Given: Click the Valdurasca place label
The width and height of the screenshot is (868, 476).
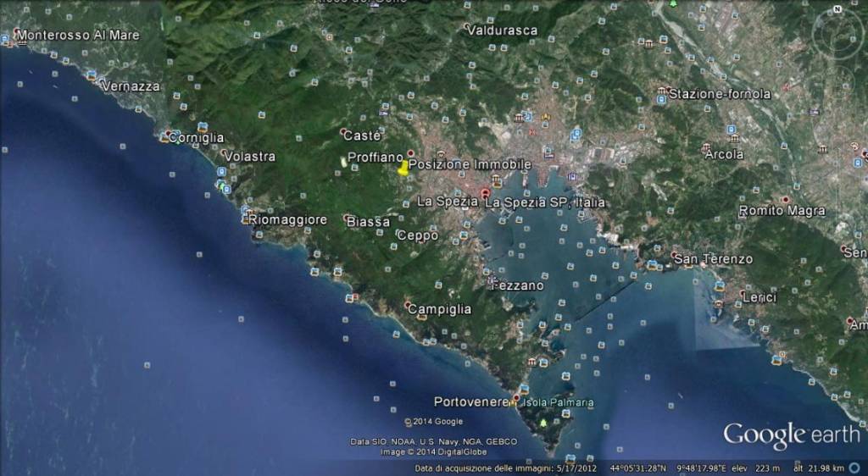Looking at the screenshot, I should click(502, 30).
